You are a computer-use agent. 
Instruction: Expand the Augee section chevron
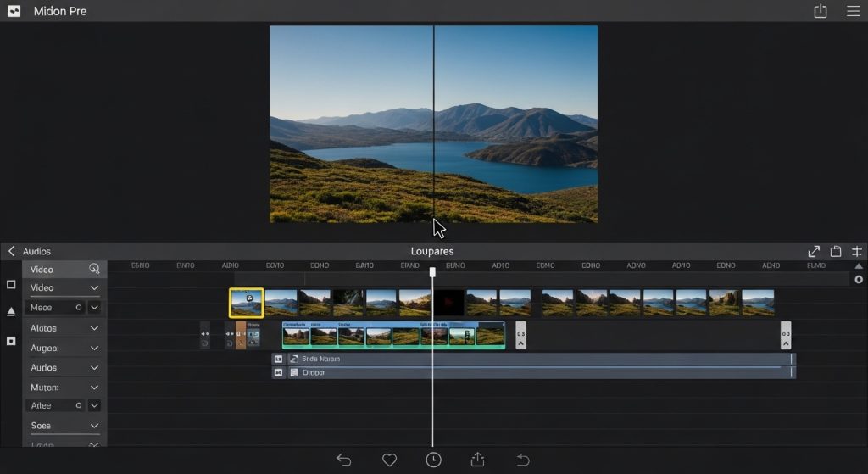pos(94,349)
